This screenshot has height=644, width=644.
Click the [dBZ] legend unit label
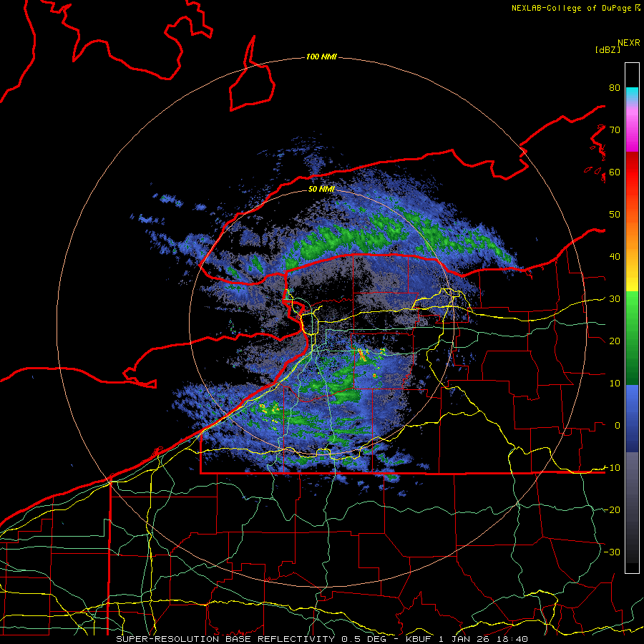(608, 49)
